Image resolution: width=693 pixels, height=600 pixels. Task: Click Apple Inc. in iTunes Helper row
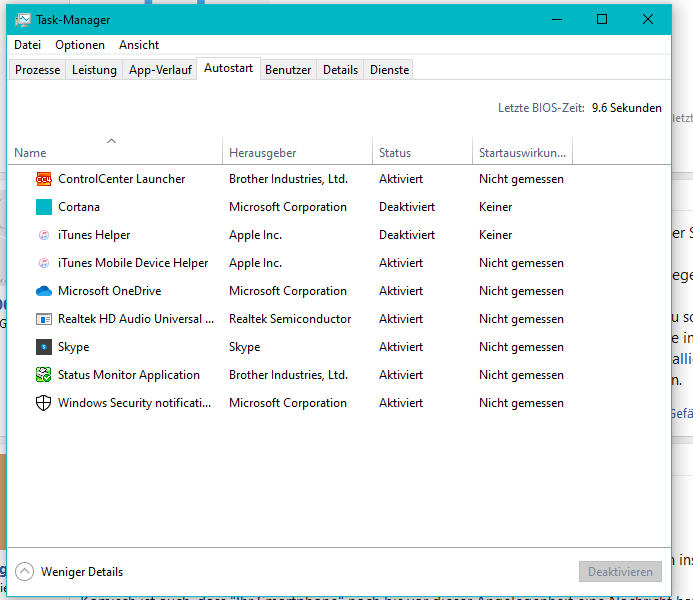click(x=255, y=235)
